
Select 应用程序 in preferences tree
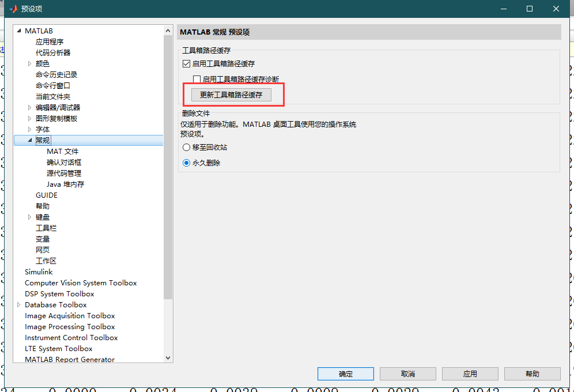(50, 42)
